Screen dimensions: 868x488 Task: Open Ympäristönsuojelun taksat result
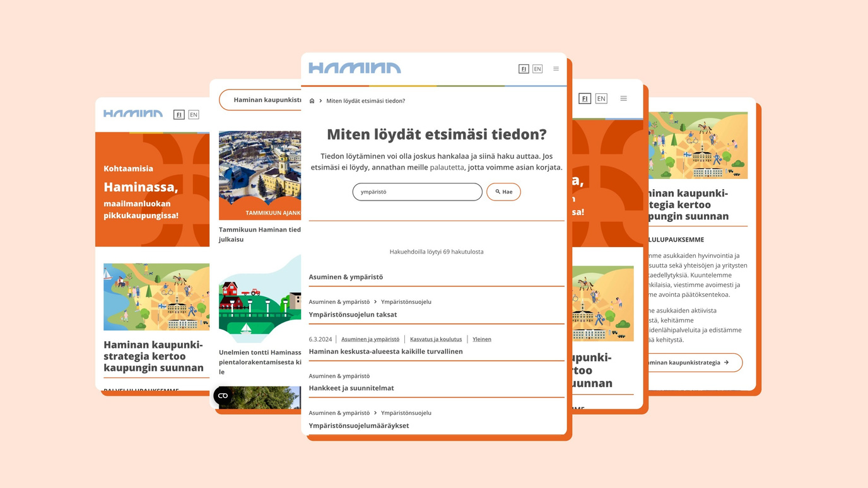(353, 315)
